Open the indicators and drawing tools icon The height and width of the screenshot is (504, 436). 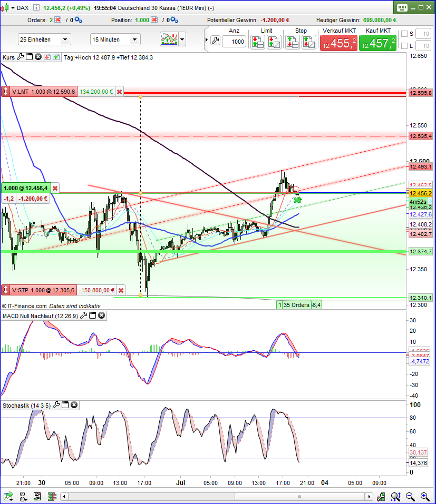(169, 39)
